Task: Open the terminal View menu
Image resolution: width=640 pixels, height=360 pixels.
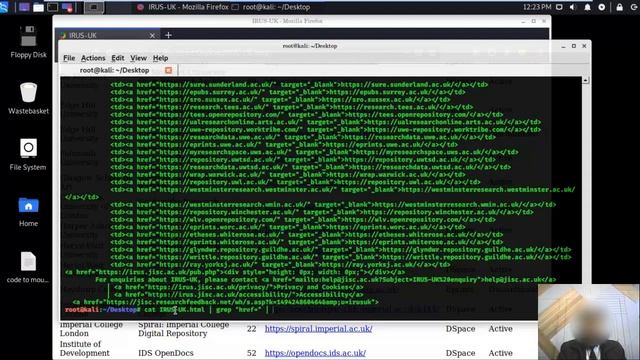Action: point(138,58)
